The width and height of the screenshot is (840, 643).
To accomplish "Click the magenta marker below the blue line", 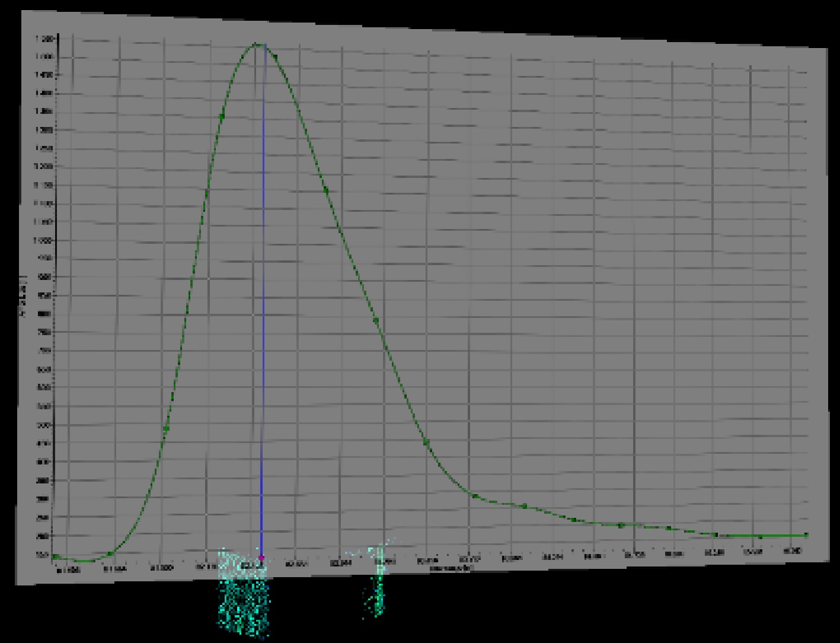I will [x=261, y=558].
